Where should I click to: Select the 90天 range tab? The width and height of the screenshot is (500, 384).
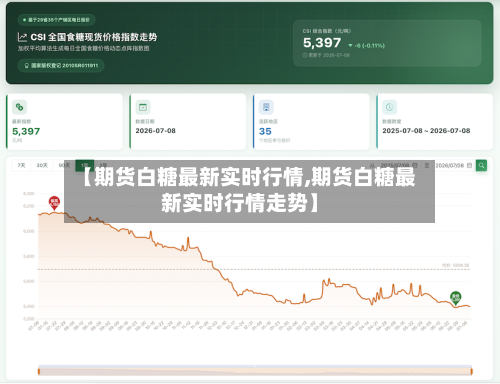click(x=64, y=165)
